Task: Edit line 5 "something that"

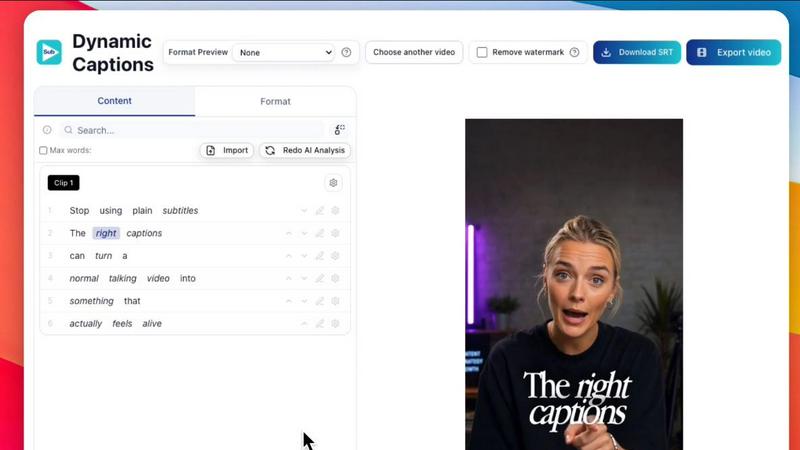Action: point(319,301)
